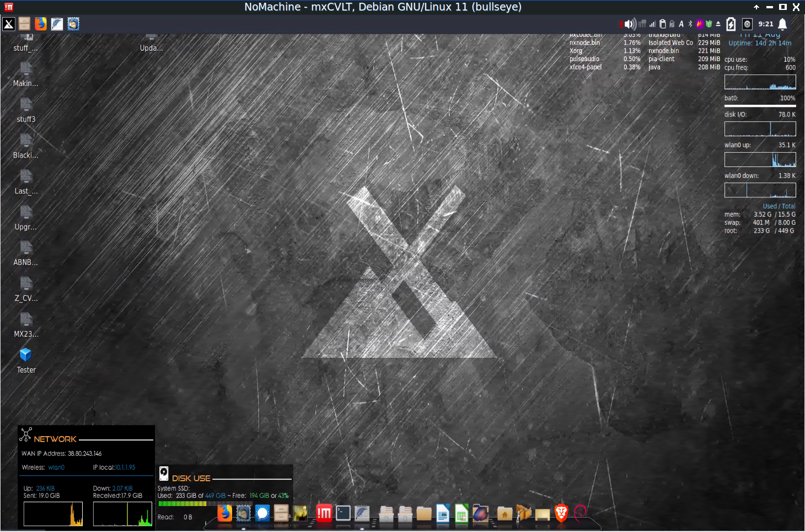
Task: Open the battery power manager icon
Action: (731, 24)
